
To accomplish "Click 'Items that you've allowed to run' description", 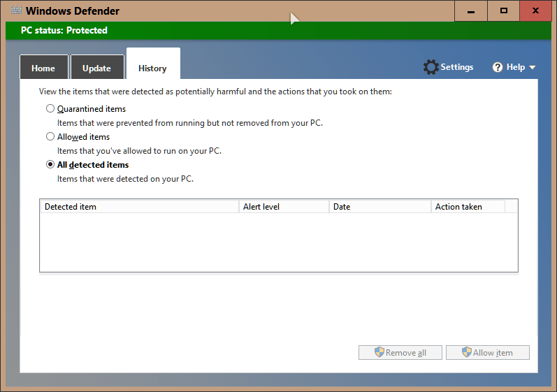I will click(139, 151).
